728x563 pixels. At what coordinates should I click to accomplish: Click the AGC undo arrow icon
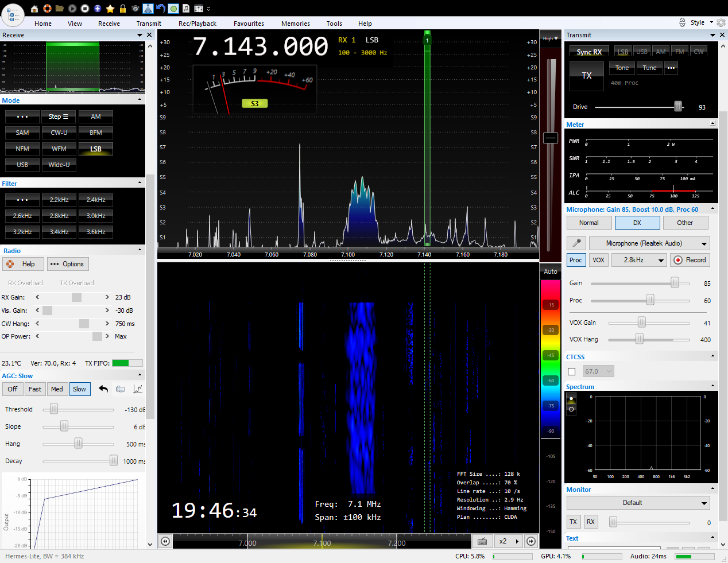click(103, 389)
